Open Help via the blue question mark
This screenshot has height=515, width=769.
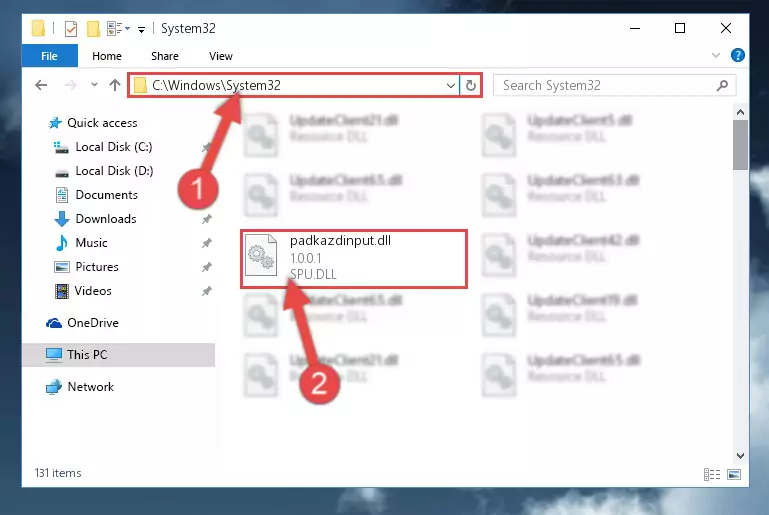click(737, 55)
